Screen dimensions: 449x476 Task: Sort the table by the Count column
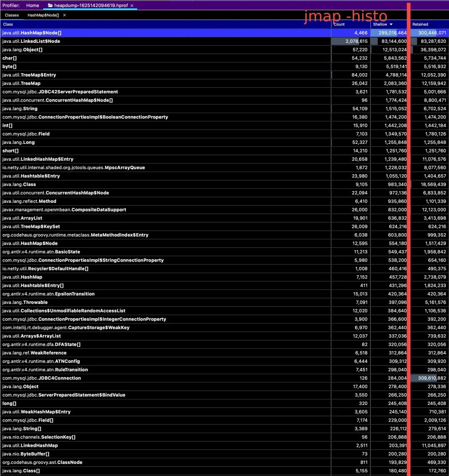click(339, 24)
